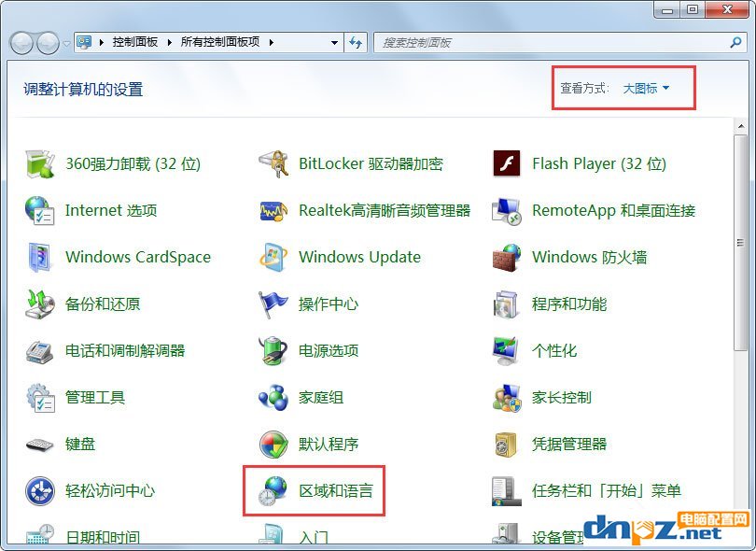Image resolution: width=756 pixels, height=551 pixels.
Task: Click the computer icon in address bar
Action: click(x=84, y=42)
